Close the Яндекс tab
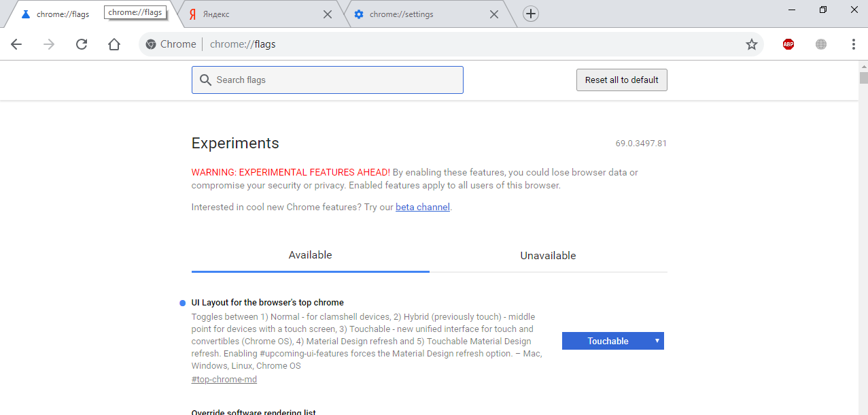The height and width of the screenshot is (415, 868). pyautogui.click(x=328, y=14)
